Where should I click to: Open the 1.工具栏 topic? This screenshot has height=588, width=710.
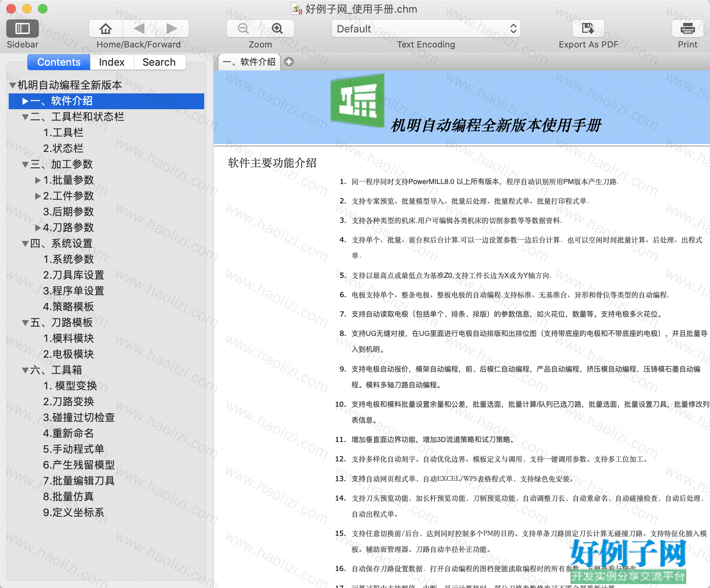point(63,133)
